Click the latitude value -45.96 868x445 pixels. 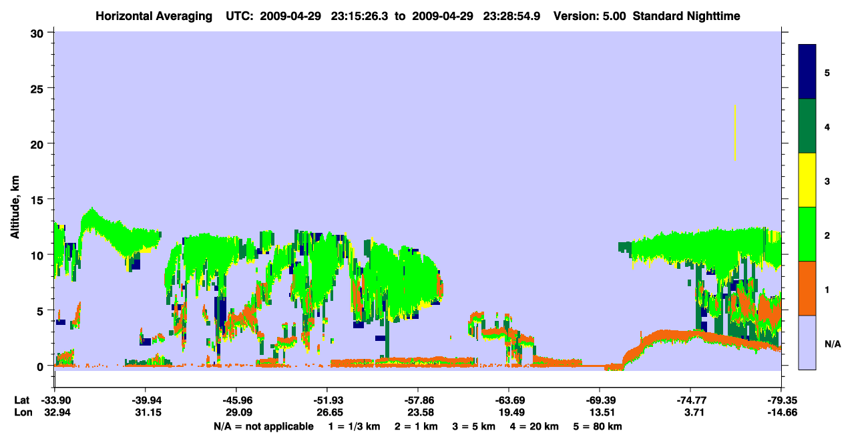point(236,400)
